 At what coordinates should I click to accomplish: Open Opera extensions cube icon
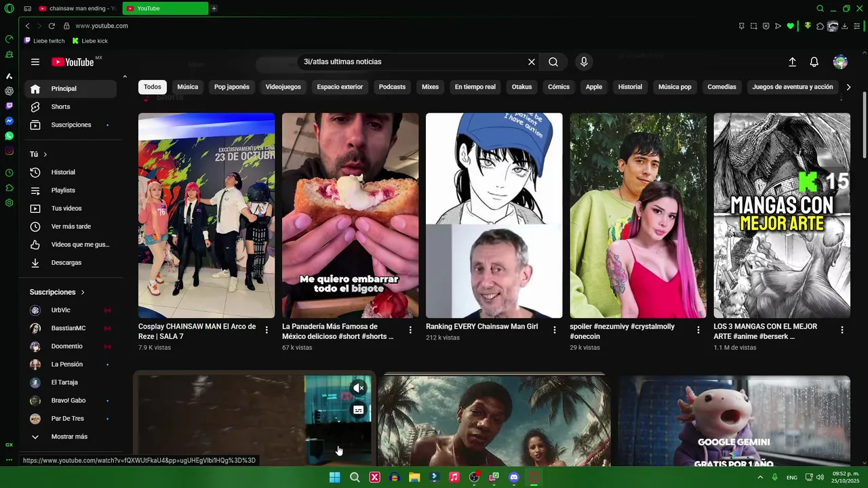point(820,26)
